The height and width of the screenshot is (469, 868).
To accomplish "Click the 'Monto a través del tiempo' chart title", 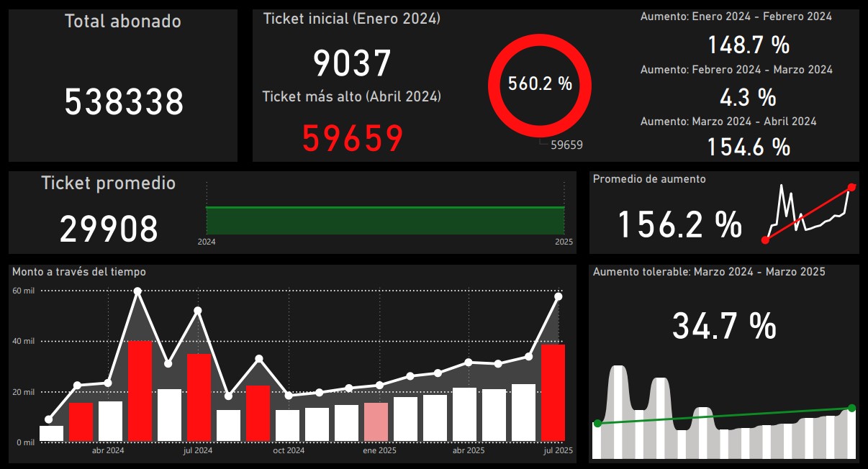I will pos(79,272).
